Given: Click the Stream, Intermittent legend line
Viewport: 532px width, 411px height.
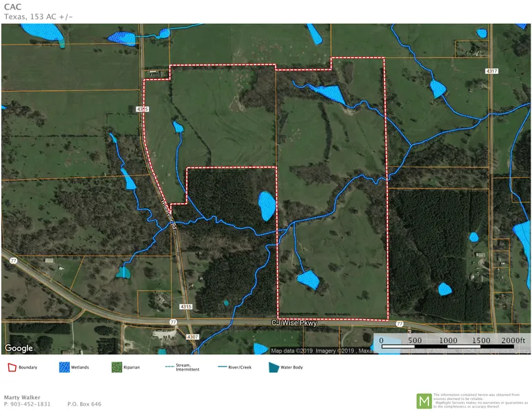Looking at the screenshot, I should pos(170,367).
